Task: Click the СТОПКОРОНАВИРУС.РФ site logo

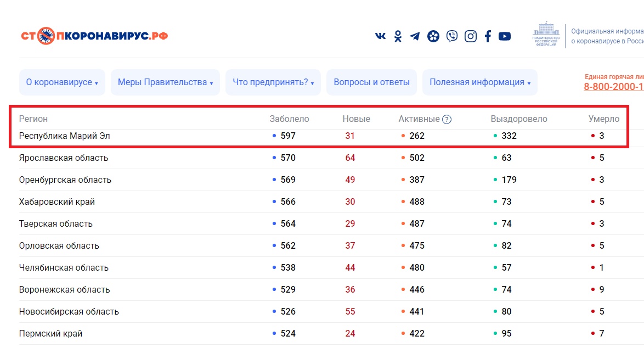Action: [x=94, y=36]
